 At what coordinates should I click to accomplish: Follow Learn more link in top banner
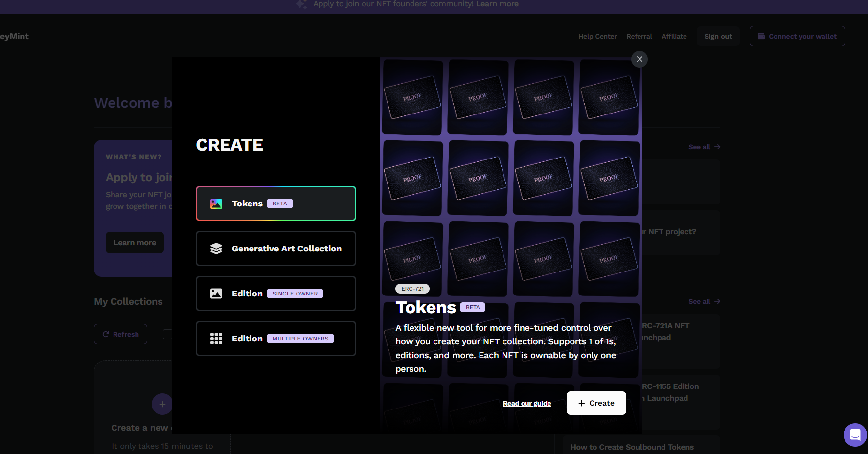coord(497,4)
